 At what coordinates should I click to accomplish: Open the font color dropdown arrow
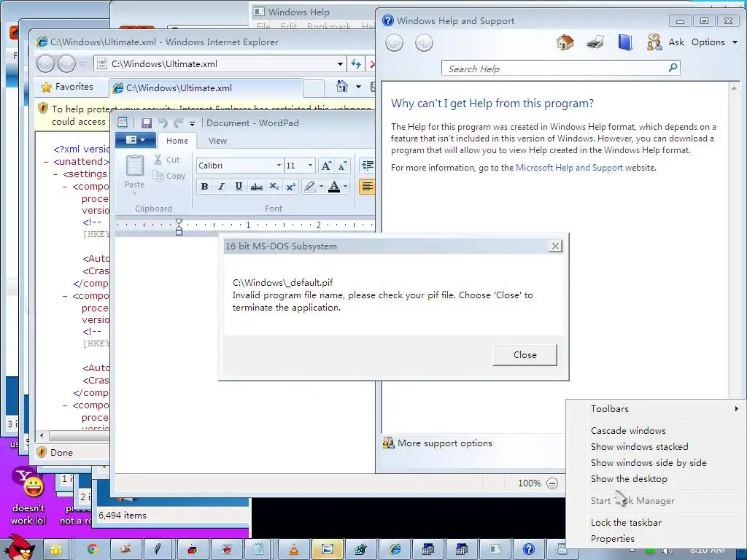coord(345,187)
